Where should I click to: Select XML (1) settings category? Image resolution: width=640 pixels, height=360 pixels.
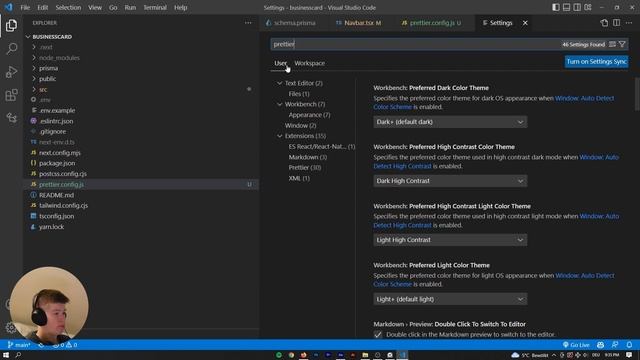click(299, 178)
